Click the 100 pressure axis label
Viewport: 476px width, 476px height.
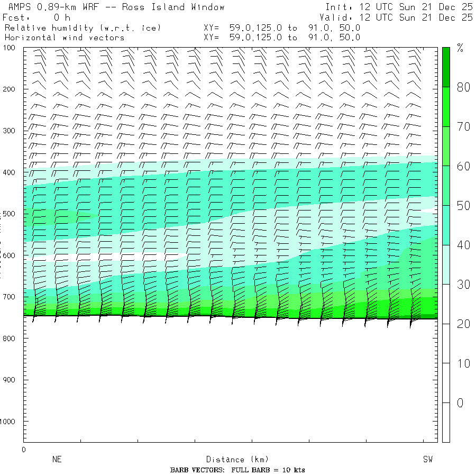click(x=9, y=48)
